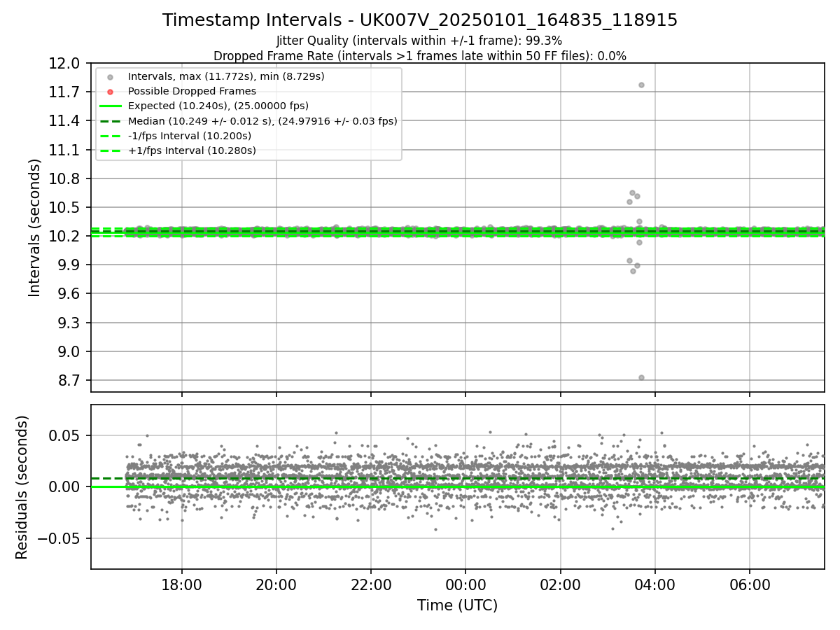Click the '02:00' tick on the time axis
The image size is (840, 630).
pos(561,584)
